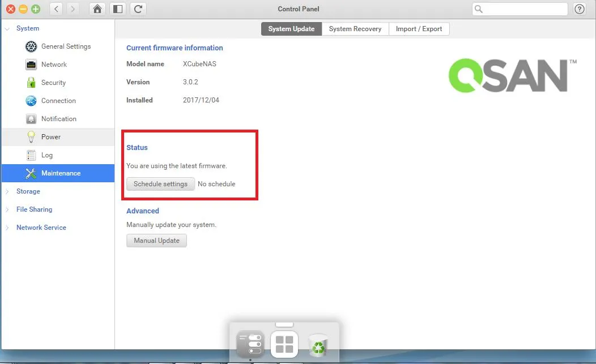Select the Network icon in sidebar
Viewport: 596px width, 364px height.
pos(31,65)
